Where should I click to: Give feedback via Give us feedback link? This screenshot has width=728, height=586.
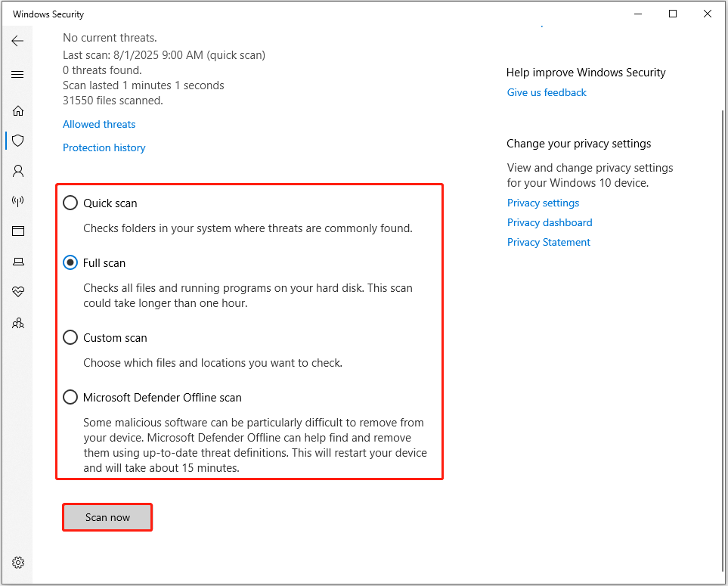[x=547, y=92]
